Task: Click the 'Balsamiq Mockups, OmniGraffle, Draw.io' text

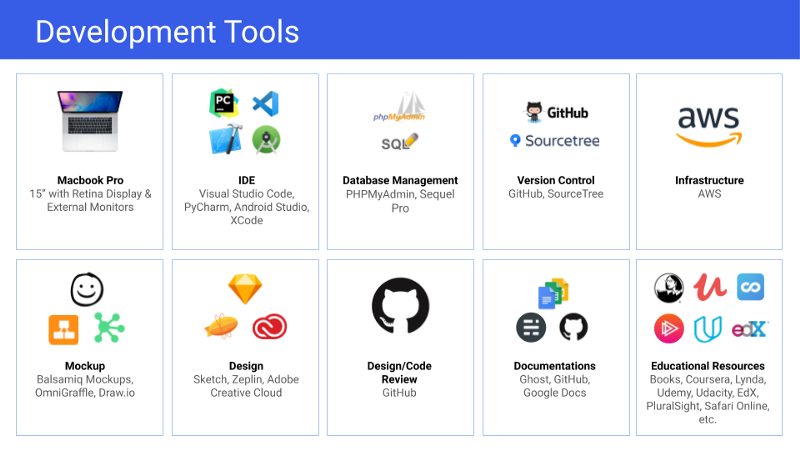Action: point(85,386)
